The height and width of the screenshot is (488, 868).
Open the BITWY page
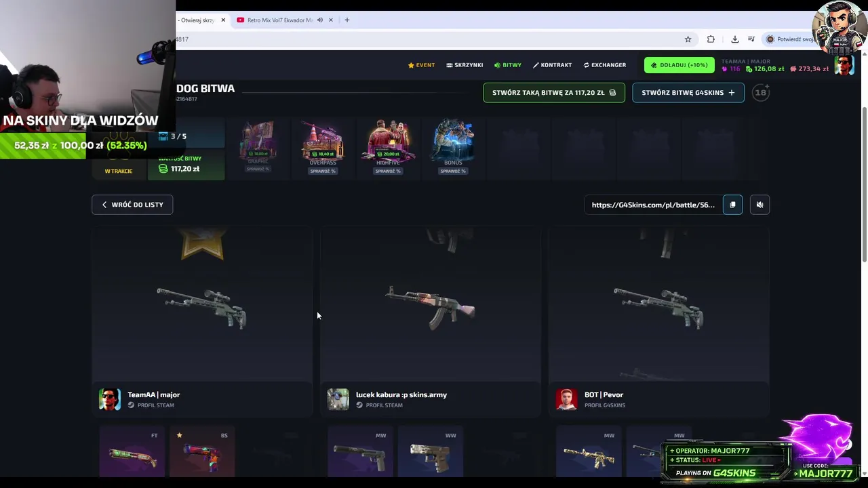tap(508, 65)
